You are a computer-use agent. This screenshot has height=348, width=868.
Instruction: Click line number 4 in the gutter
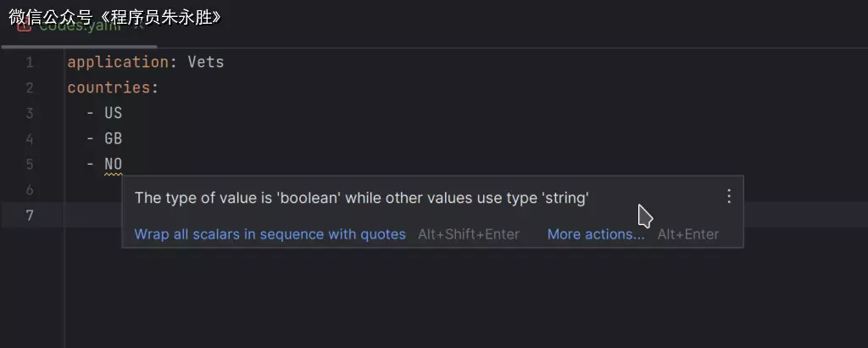[x=30, y=138]
